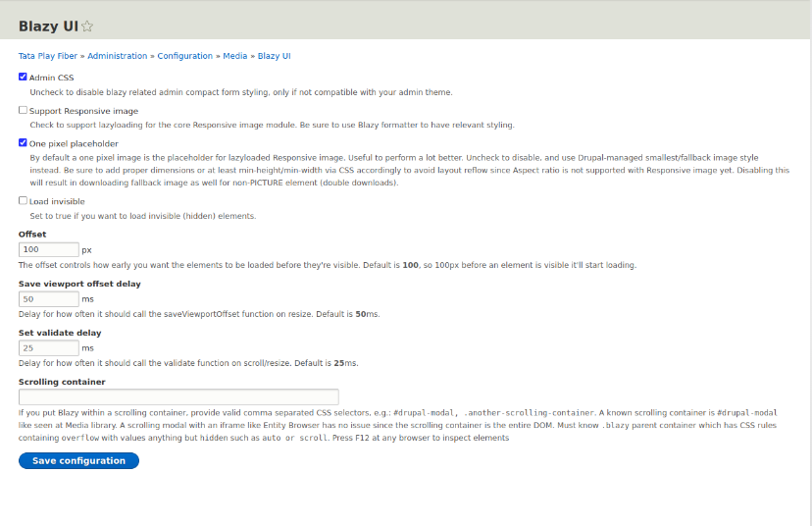Click the Admin CSS label text
This screenshot has height=526, width=812.
coord(51,78)
